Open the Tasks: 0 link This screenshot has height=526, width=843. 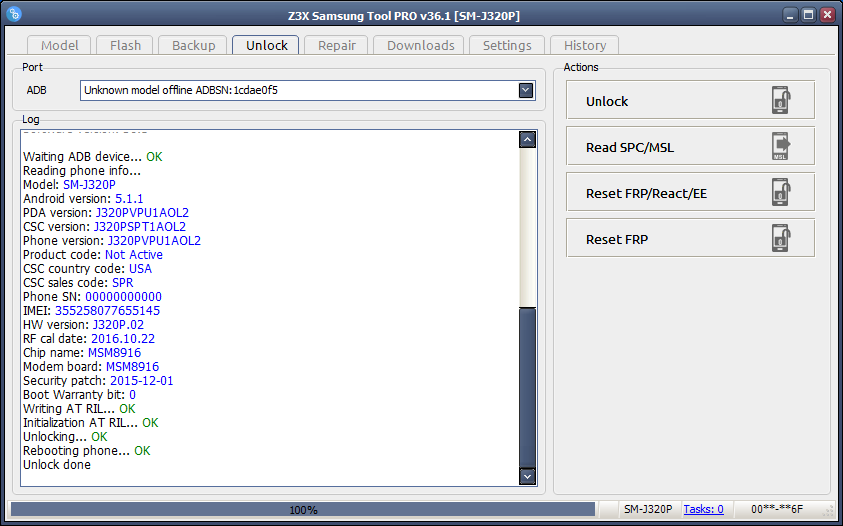coord(703,509)
